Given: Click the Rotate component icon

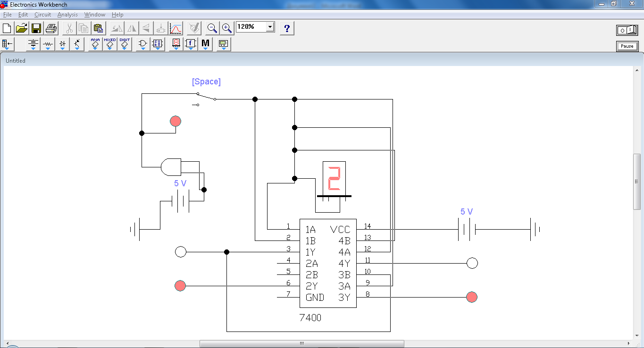Looking at the screenshot, I should (117, 28).
